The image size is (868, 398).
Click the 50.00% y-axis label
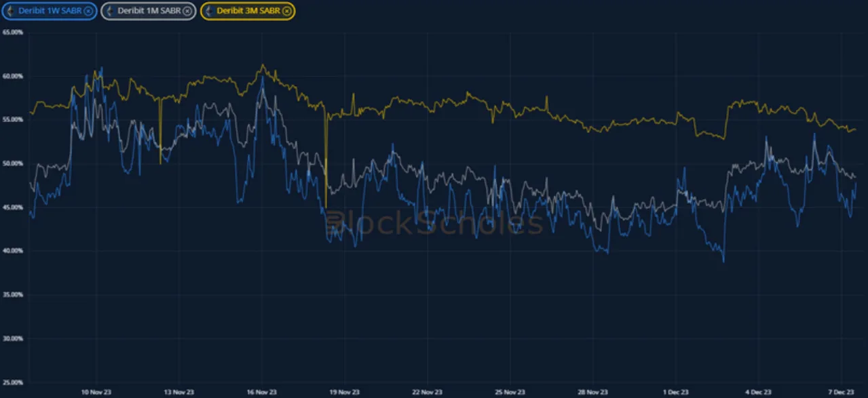pyautogui.click(x=13, y=164)
